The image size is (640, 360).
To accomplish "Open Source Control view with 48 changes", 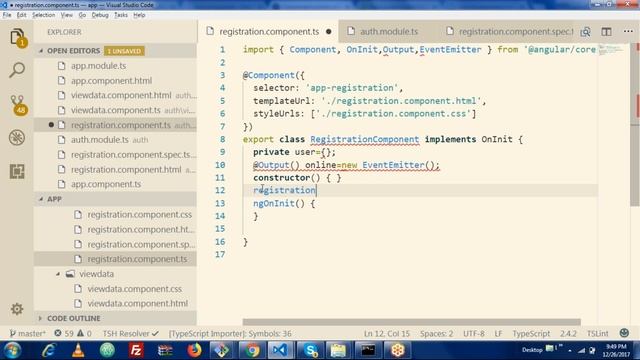I will pos(18,105).
